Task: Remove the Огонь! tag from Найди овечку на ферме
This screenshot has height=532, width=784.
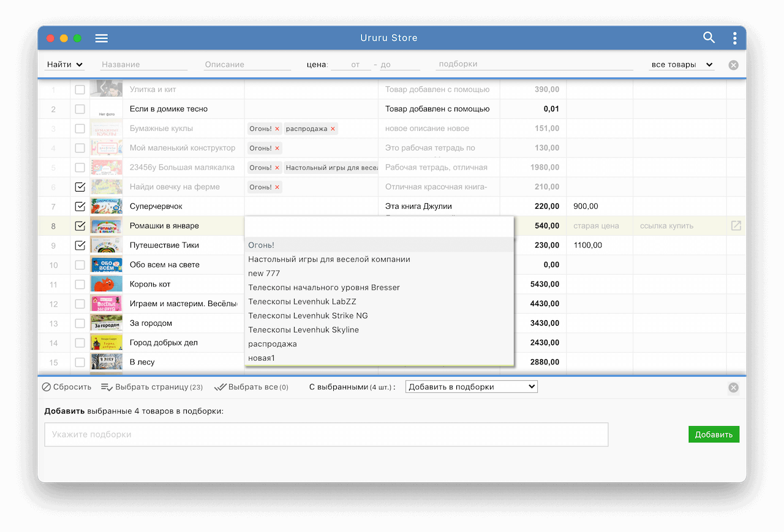Action: click(x=277, y=187)
